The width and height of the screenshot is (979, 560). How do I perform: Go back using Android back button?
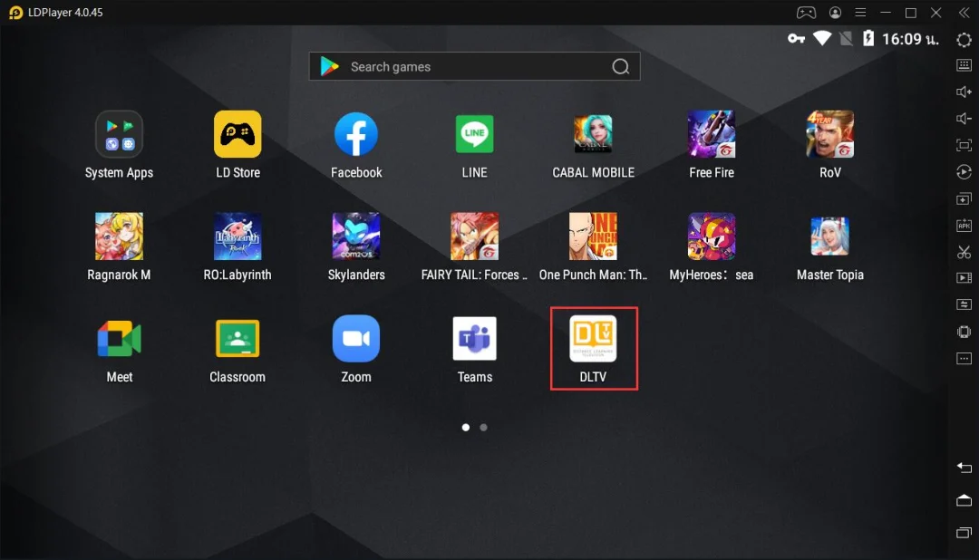tap(964, 468)
